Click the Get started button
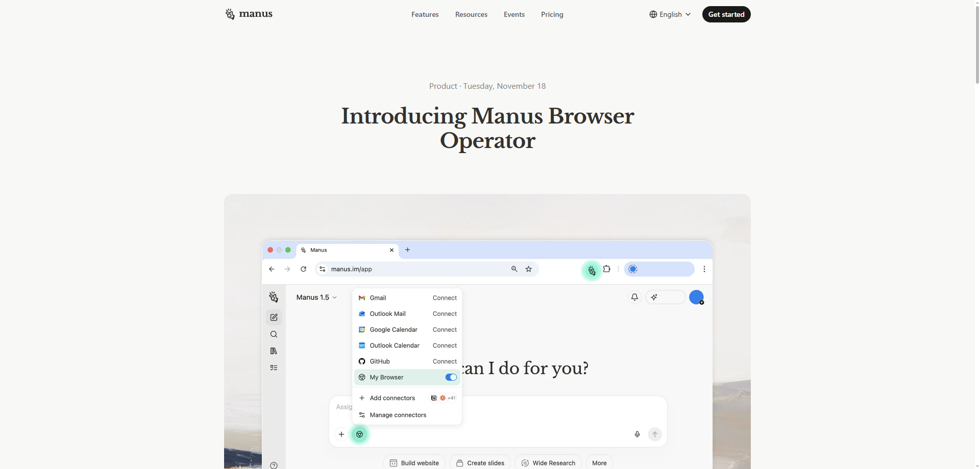Screen dimensions: 980x469 [x=726, y=14]
